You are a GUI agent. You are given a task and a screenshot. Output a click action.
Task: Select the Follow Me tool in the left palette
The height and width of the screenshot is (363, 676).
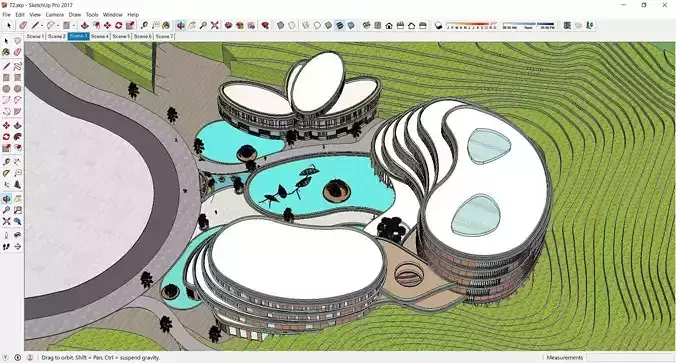click(17, 137)
